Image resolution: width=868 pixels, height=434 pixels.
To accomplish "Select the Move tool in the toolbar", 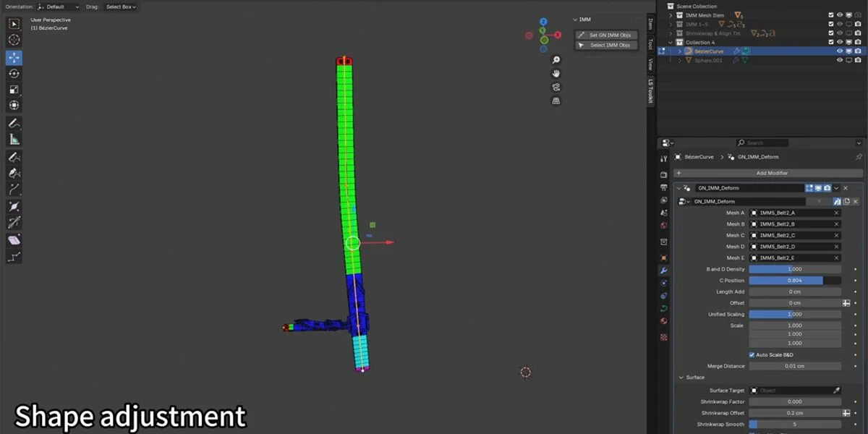I will (13, 58).
